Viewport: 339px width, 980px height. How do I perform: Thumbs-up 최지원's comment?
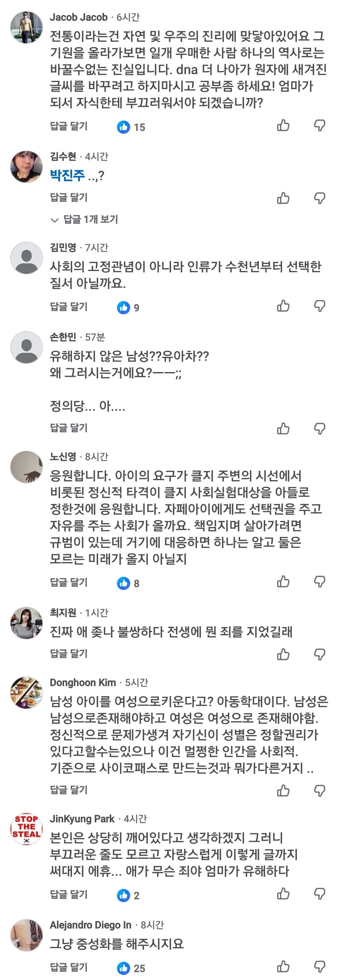click(283, 654)
